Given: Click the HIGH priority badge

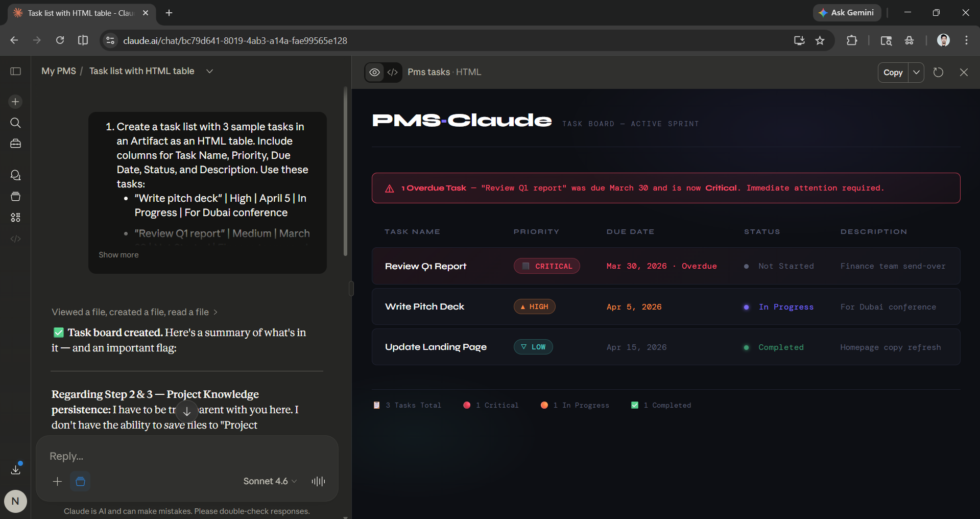Looking at the screenshot, I should coord(534,306).
